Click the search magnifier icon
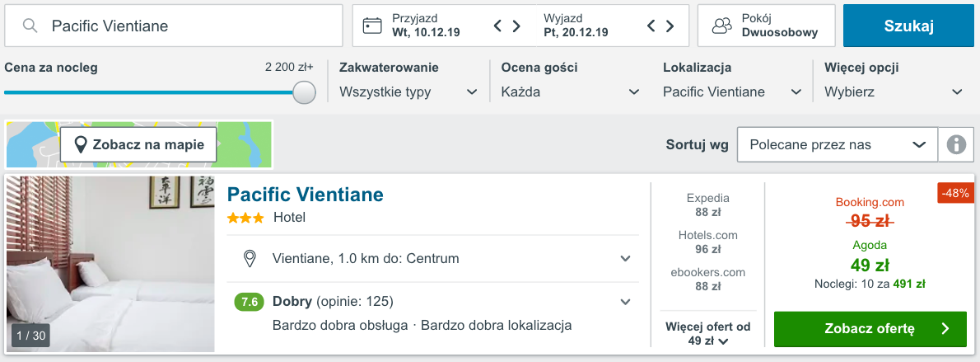Screen dimensions: 980x362 [x=30, y=26]
